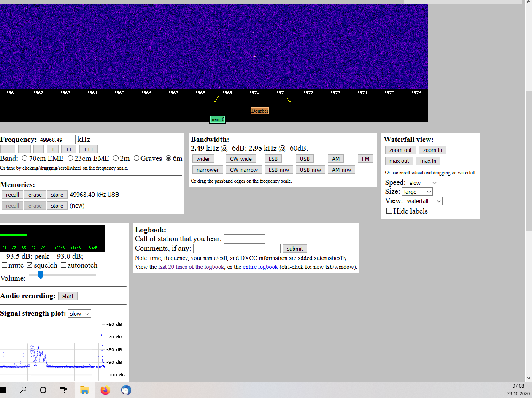Select CW-narrow mode
The image size is (532, 398).
(244, 170)
